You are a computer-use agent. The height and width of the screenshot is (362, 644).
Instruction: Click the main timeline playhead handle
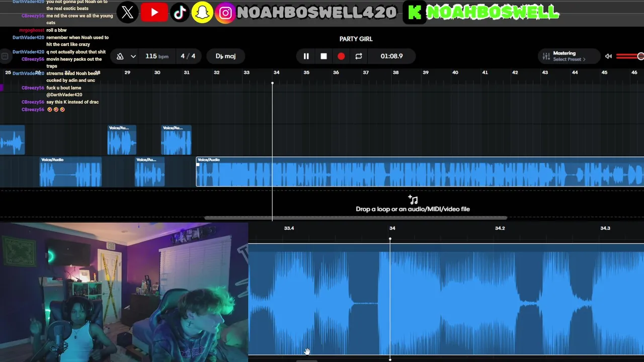tap(272, 83)
